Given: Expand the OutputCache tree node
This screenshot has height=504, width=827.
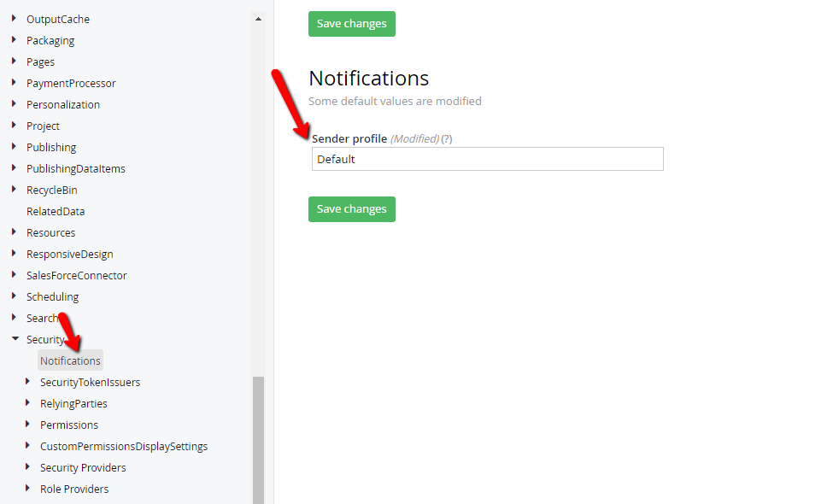Looking at the screenshot, I should tap(14, 19).
